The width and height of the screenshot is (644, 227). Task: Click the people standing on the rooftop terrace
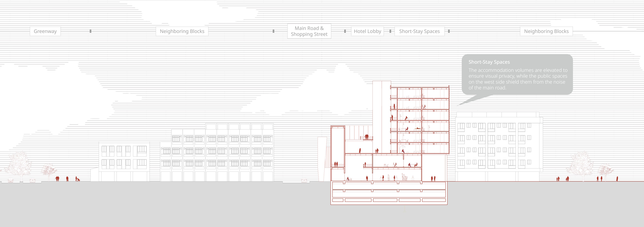tap(367, 137)
